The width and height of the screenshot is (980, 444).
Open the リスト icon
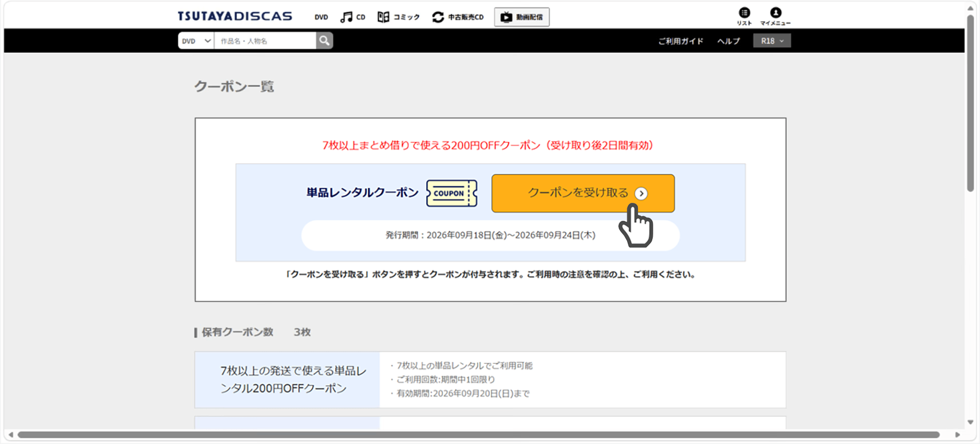[x=744, y=17]
